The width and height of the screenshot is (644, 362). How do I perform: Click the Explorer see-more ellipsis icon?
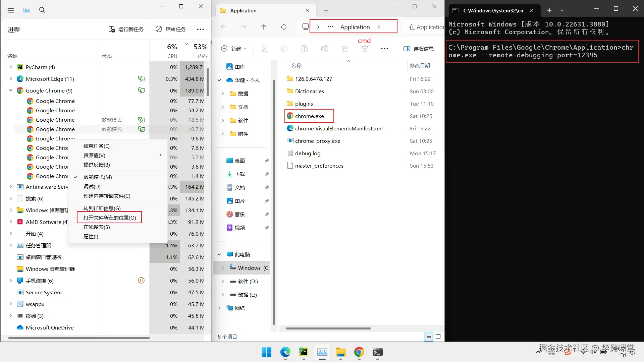click(x=384, y=49)
